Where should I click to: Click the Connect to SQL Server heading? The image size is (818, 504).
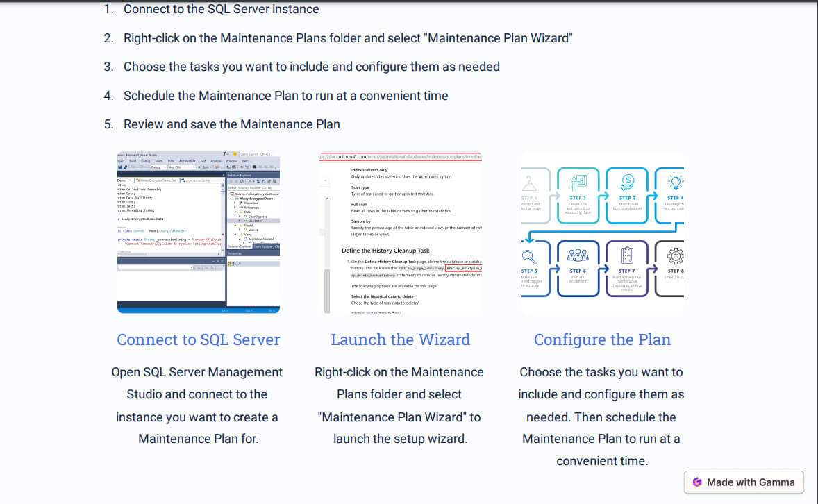[x=198, y=339]
